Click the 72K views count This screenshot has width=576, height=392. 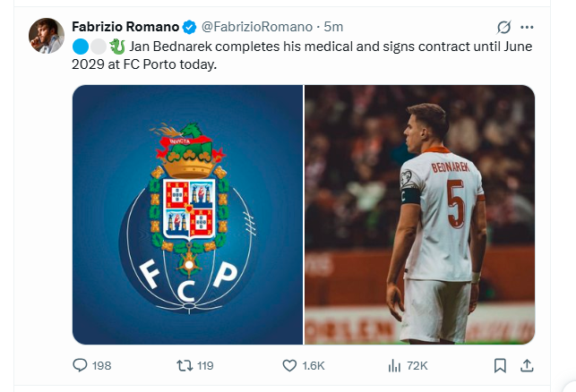pos(417,366)
